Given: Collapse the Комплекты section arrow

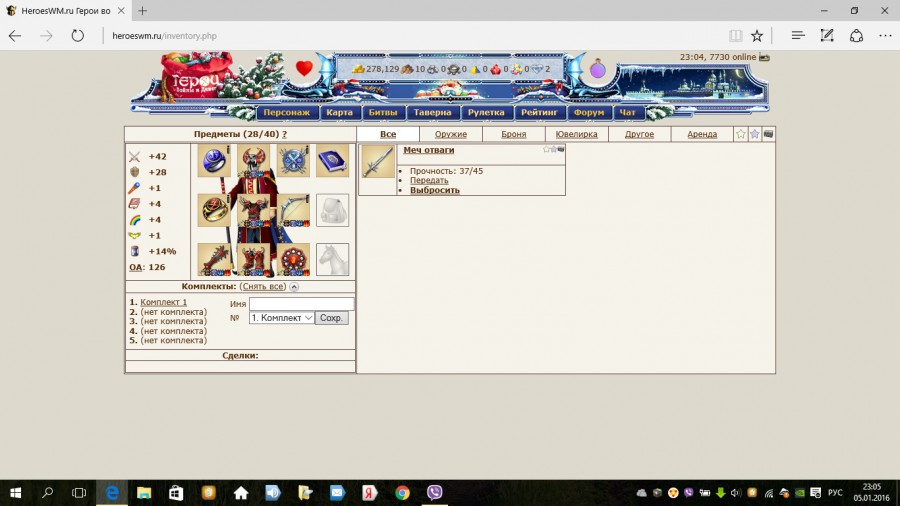Looking at the screenshot, I should coord(294,286).
